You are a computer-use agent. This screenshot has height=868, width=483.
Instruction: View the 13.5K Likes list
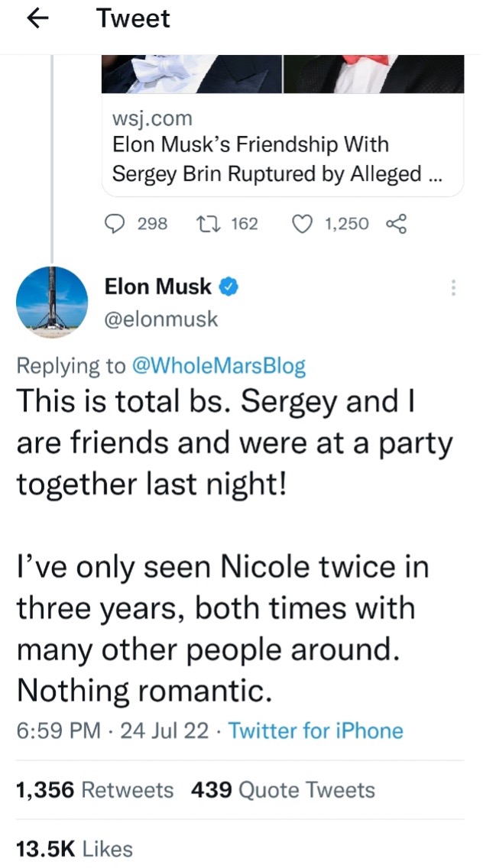click(74, 848)
